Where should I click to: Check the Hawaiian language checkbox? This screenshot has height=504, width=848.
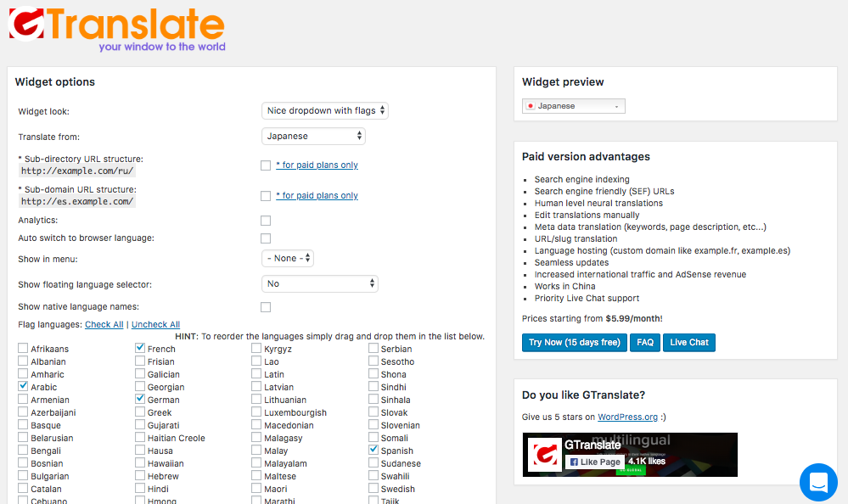coord(140,462)
